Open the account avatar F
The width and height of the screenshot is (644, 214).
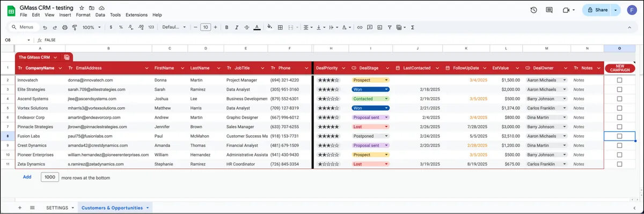[633, 10]
